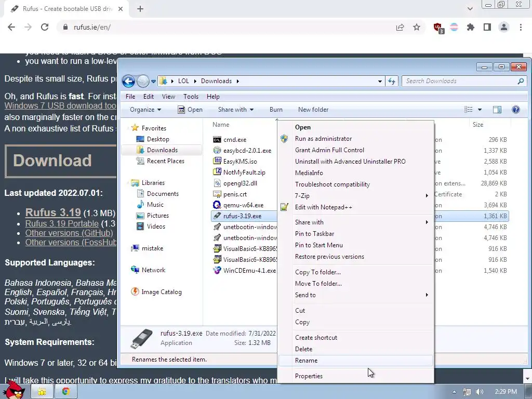Select the penis.crt certificate file icon
Screen dimensions: 532x399
click(217, 194)
